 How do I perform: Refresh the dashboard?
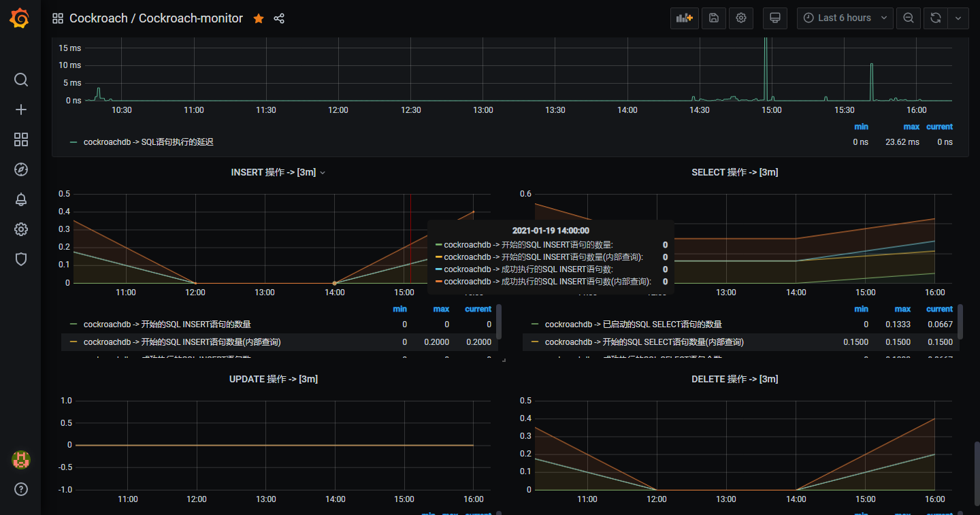[x=936, y=18]
